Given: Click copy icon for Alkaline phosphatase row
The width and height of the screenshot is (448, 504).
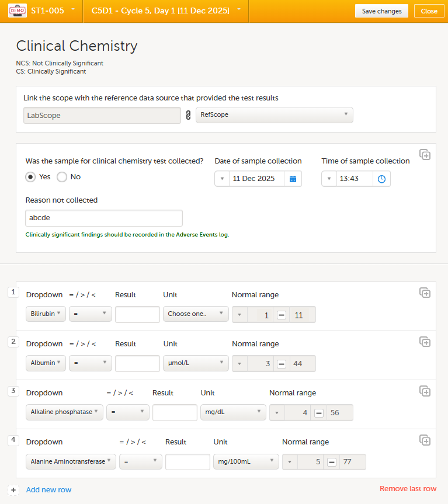Looking at the screenshot, I should point(425,391).
